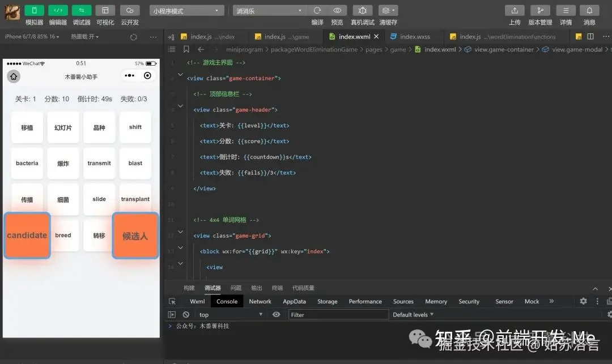Open hot reload dropdown
The height and width of the screenshot is (364, 612).
pos(84,37)
